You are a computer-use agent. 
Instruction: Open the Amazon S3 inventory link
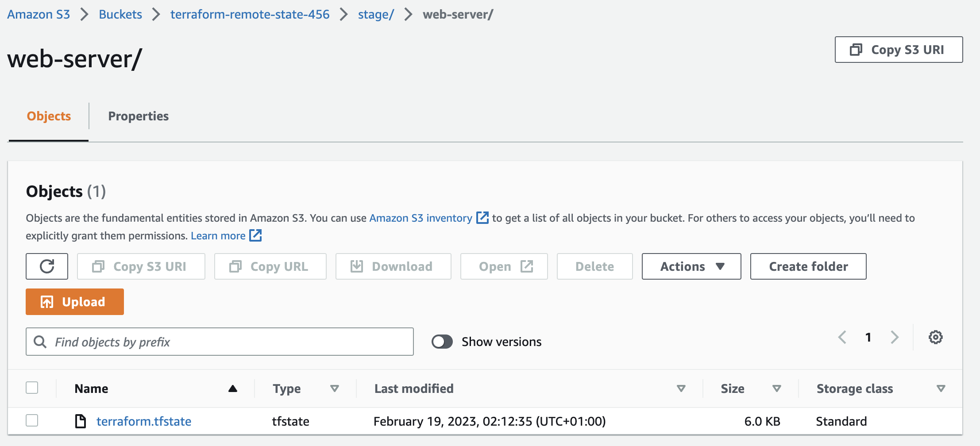tap(421, 218)
